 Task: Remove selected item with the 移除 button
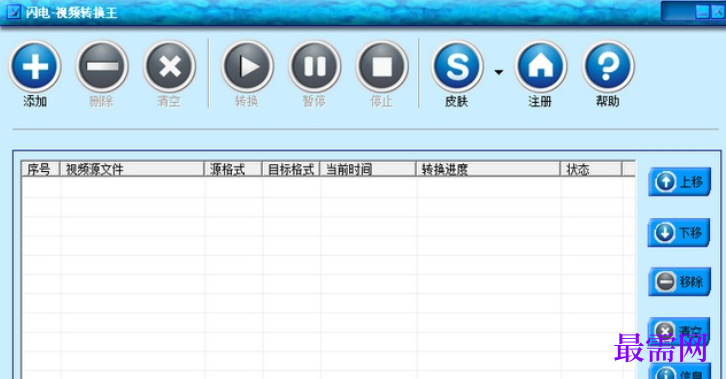[x=679, y=281]
